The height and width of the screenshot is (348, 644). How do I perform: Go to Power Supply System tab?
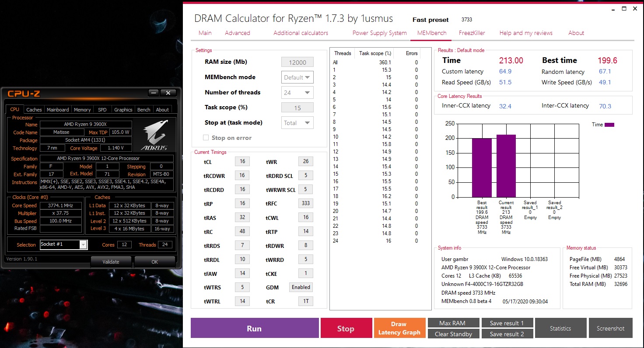click(379, 33)
